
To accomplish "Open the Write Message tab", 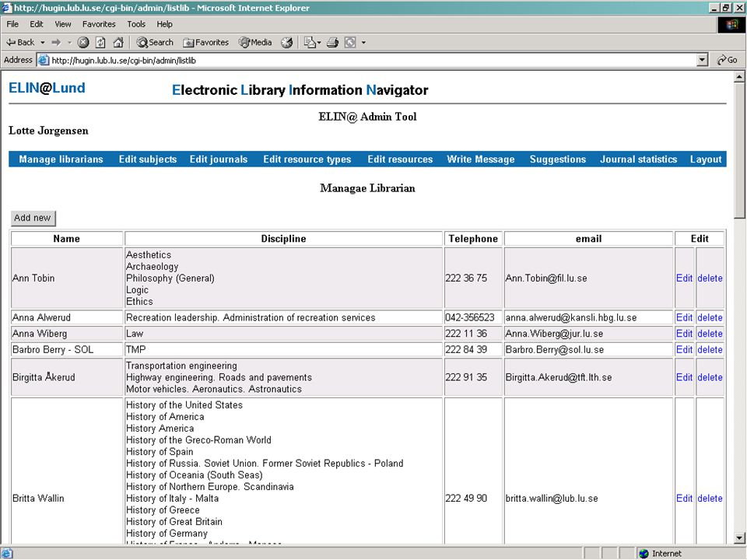I will click(481, 159).
